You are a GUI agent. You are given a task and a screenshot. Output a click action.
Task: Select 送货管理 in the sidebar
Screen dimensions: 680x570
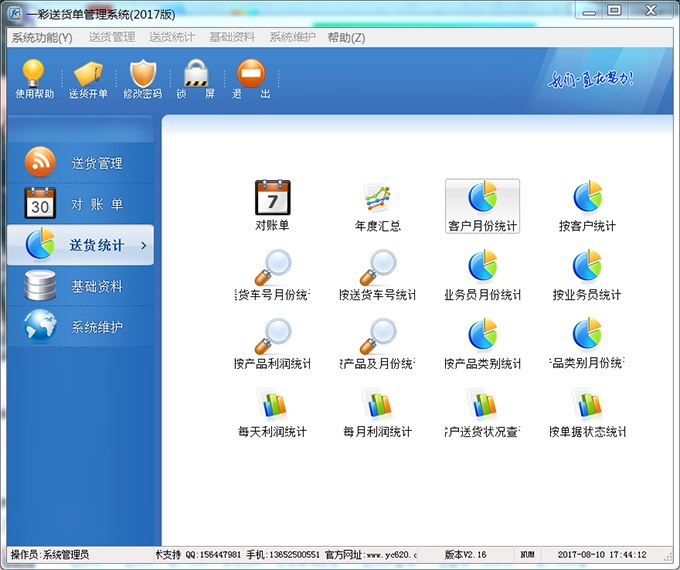[x=81, y=162]
